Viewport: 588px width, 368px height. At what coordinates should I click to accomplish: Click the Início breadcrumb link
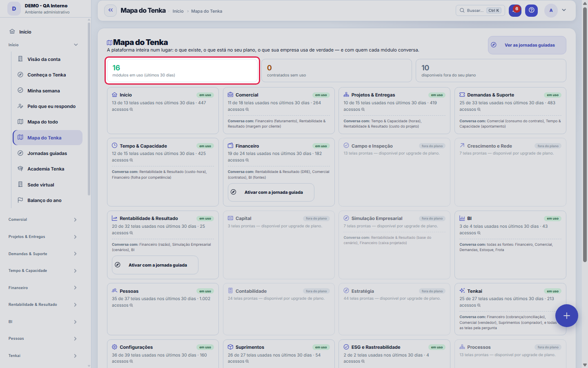pyautogui.click(x=178, y=11)
